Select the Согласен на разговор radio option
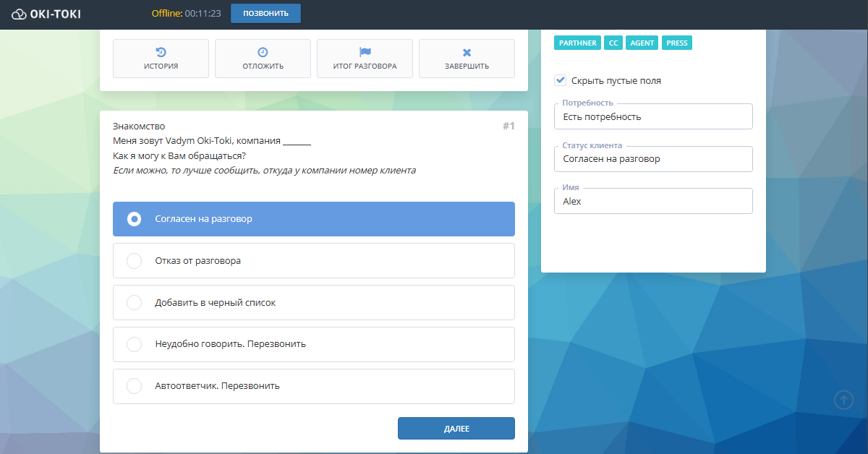The image size is (868, 454). point(314,219)
